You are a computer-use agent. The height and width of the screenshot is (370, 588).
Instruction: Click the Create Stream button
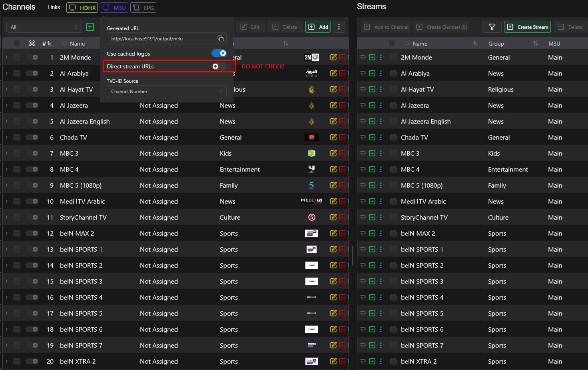point(527,27)
